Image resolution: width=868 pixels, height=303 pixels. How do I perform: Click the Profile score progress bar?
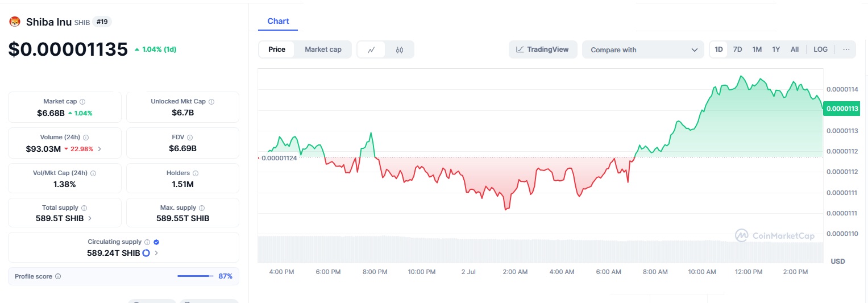coord(194,276)
